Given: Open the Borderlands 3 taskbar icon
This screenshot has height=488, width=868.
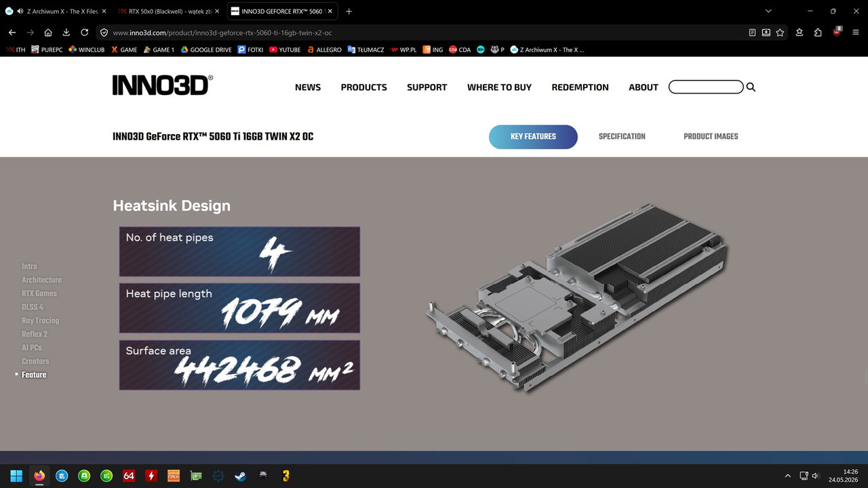Looking at the screenshot, I should [x=285, y=476].
